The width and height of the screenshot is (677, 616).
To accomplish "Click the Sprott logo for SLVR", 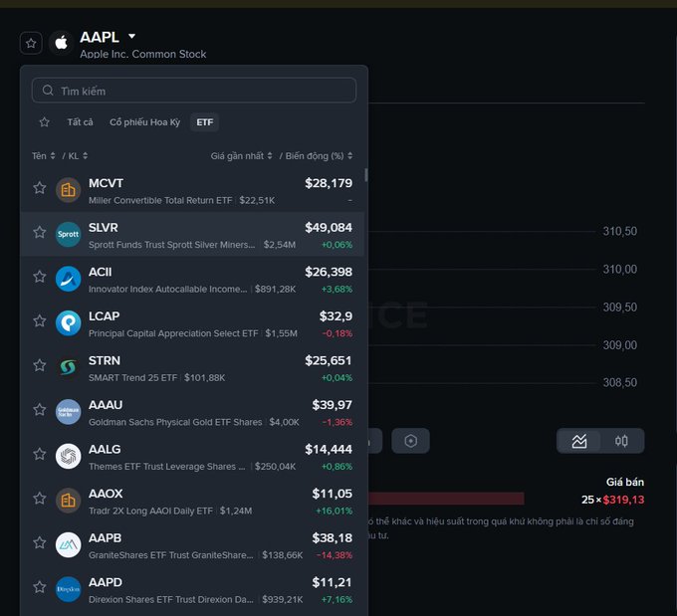I will point(69,235).
